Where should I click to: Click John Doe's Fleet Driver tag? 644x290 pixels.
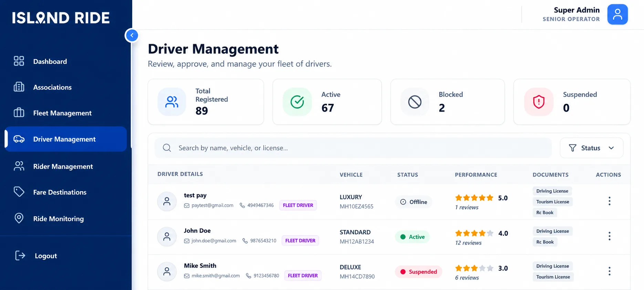(300, 240)
